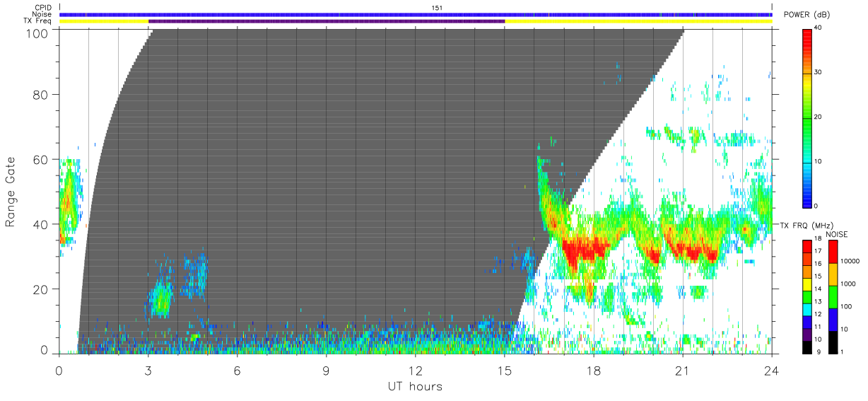Pick the red swatch in TX FRQ legend
Screen dimensions: 868x401
[807, 246]
